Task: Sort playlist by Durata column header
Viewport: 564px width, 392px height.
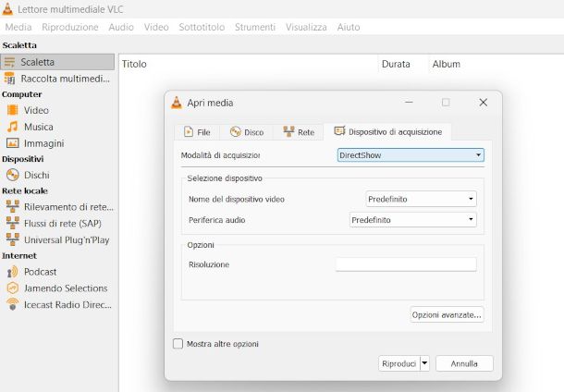Action: click(x=403, y=64)
